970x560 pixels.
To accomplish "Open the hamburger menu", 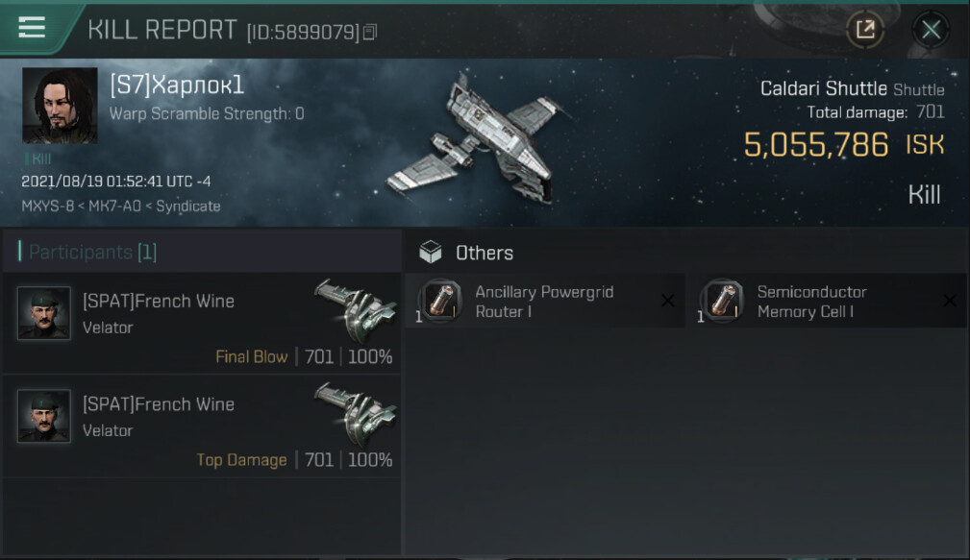I will 32,27.
